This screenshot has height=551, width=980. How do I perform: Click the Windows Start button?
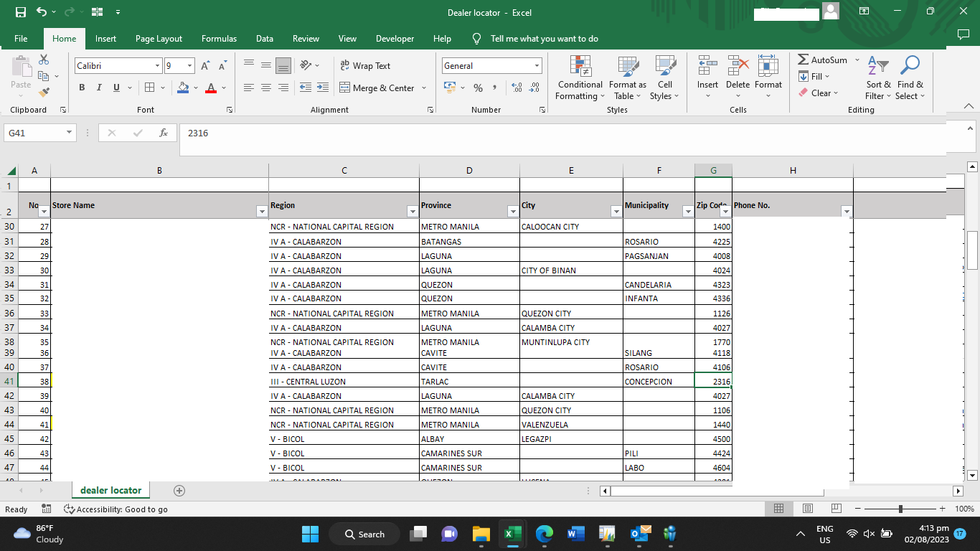[x=310, y=534]
